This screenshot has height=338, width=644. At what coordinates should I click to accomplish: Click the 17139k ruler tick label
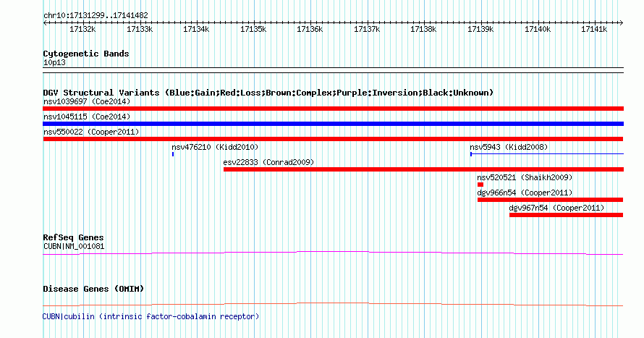coord(481,29)
